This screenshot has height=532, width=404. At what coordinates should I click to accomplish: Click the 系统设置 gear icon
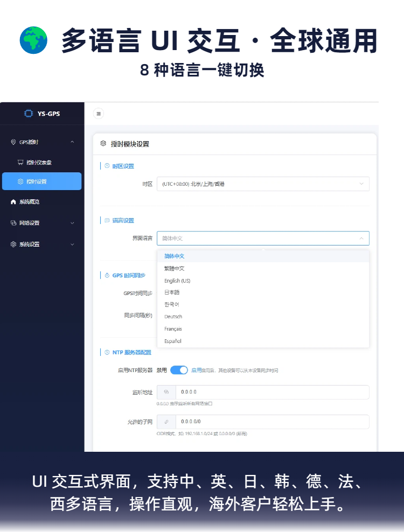pos(13,244)
